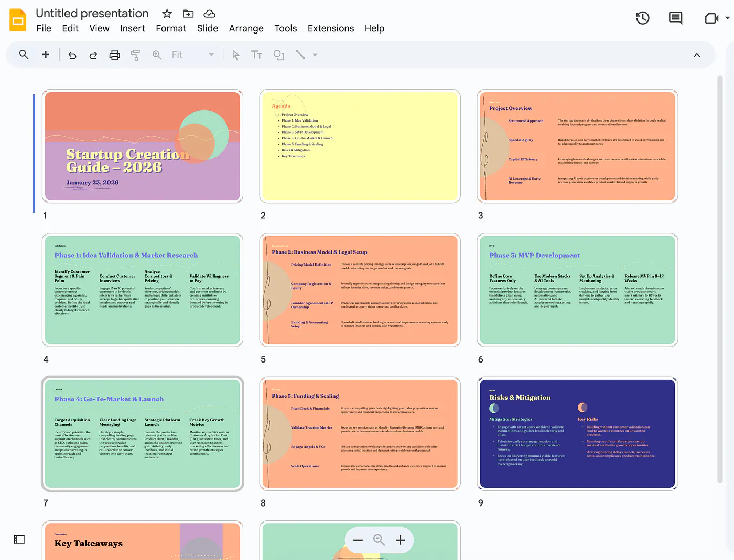Open the Insert menu
This screenshot has width=734, height=560.
[133, 28]
